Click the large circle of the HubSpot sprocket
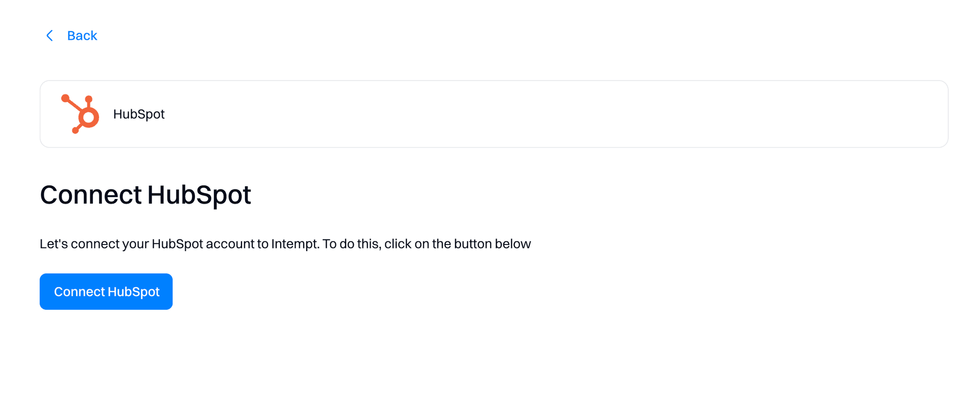 [x=89, y=117]
